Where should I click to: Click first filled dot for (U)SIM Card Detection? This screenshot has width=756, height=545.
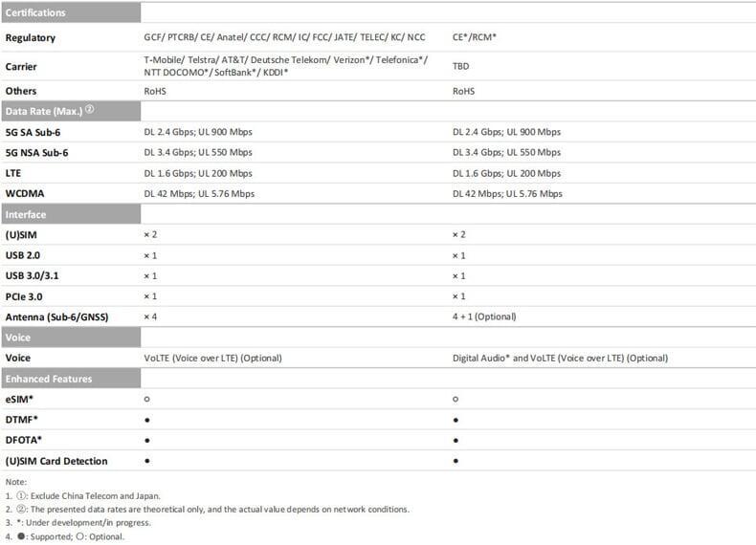(x=147, y=461)
